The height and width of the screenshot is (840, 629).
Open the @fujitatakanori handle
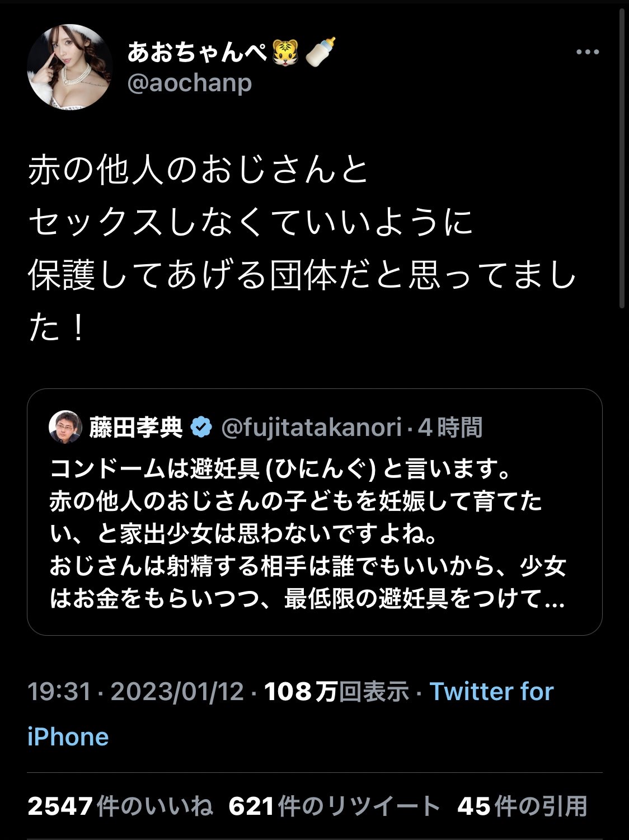tap(312, 428)
